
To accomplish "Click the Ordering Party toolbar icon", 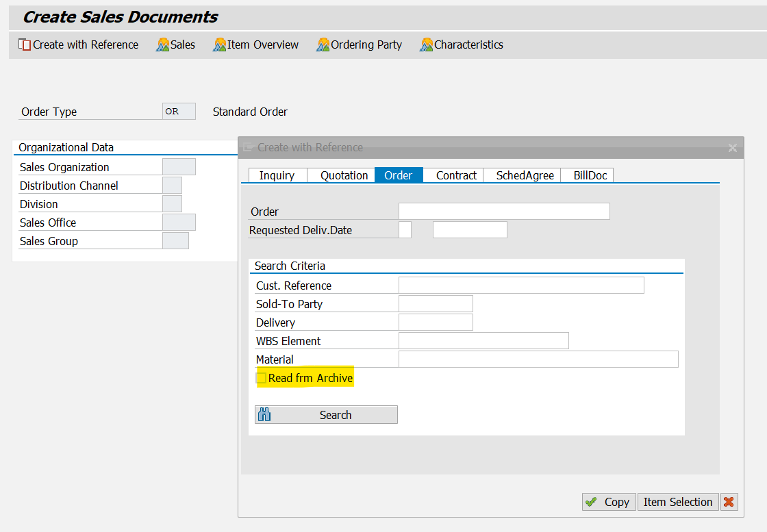I will pos(323,45).
